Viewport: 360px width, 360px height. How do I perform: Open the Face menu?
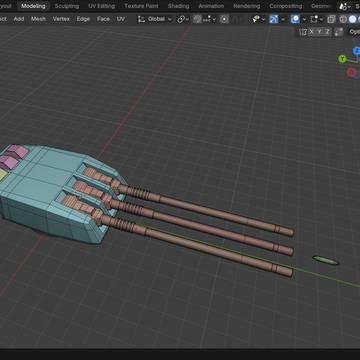[x=103, y=19]
